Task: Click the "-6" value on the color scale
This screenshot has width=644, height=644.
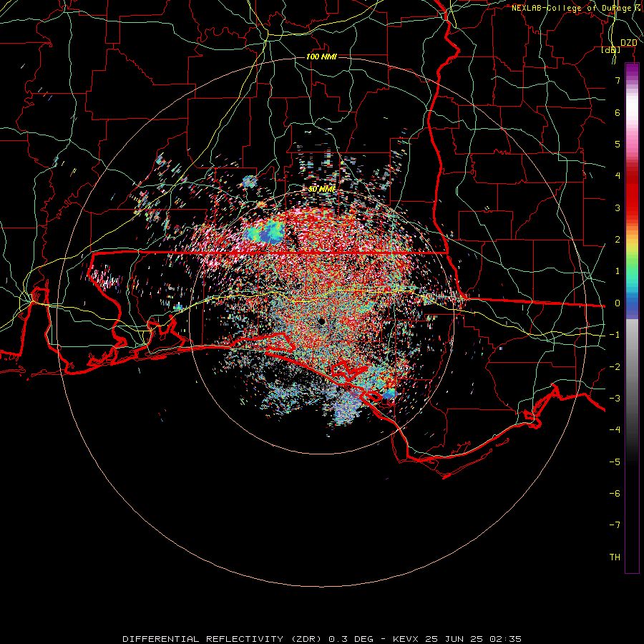Action: (615, 494)
